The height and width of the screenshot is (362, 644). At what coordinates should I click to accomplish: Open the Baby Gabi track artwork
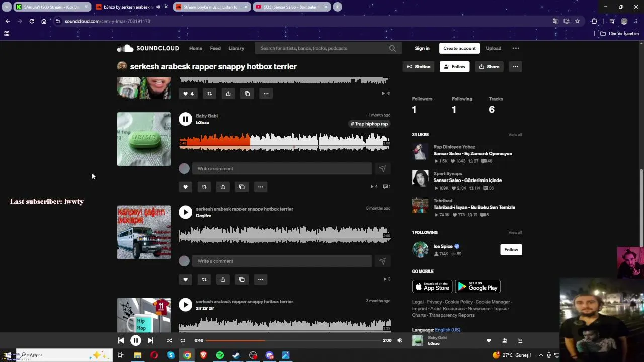click(144, 139)
